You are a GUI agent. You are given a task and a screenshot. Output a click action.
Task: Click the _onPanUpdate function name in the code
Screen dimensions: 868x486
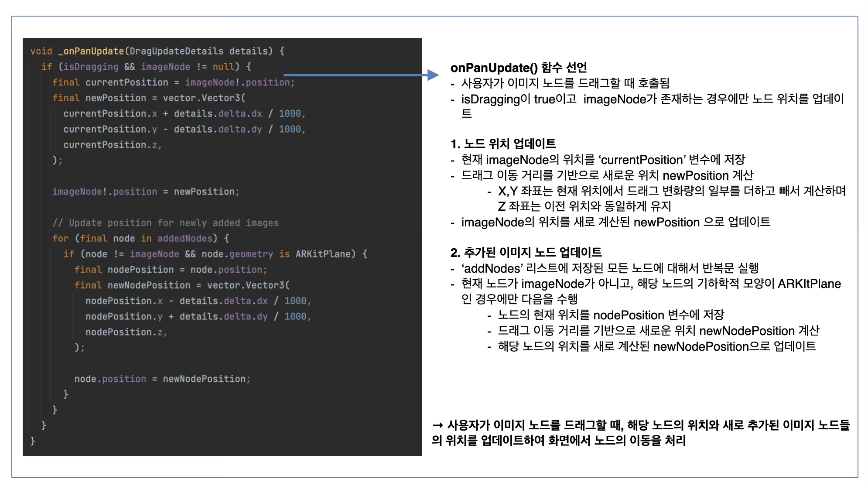tap(91, 51)
